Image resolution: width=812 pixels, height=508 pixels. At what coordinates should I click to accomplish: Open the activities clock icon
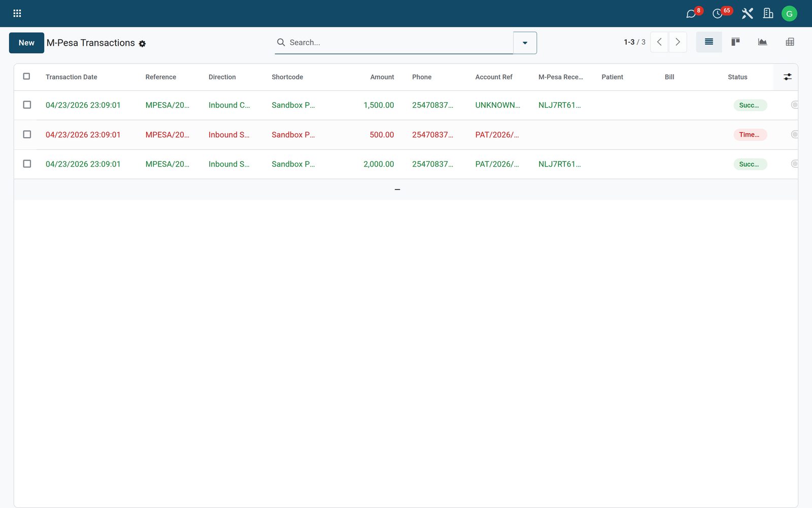tap(718, 14)
